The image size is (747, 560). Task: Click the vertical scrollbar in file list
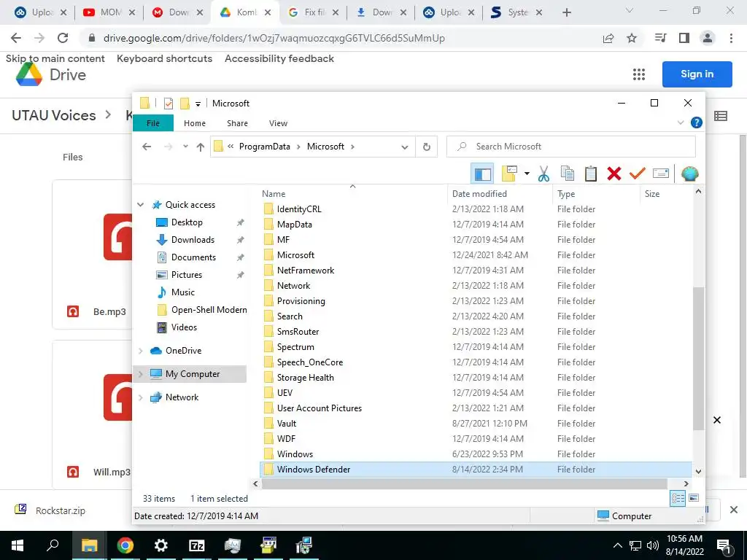[x=698, y=359]
